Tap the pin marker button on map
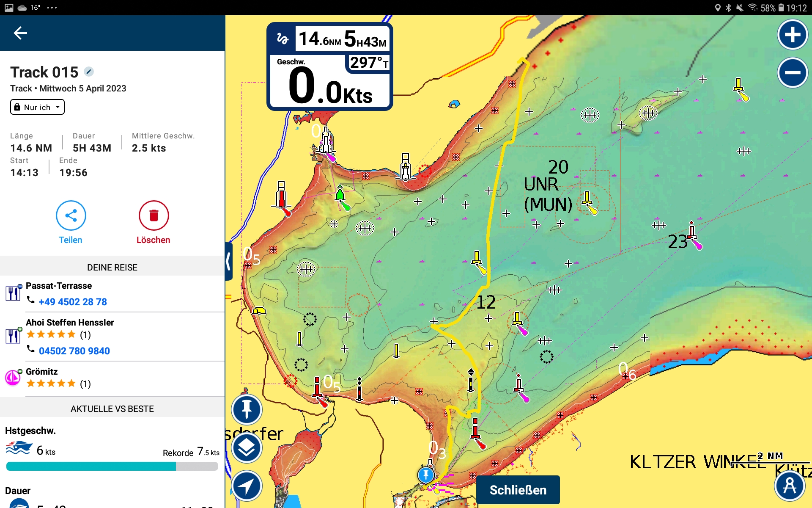812x508 pixels. [247, 409]
